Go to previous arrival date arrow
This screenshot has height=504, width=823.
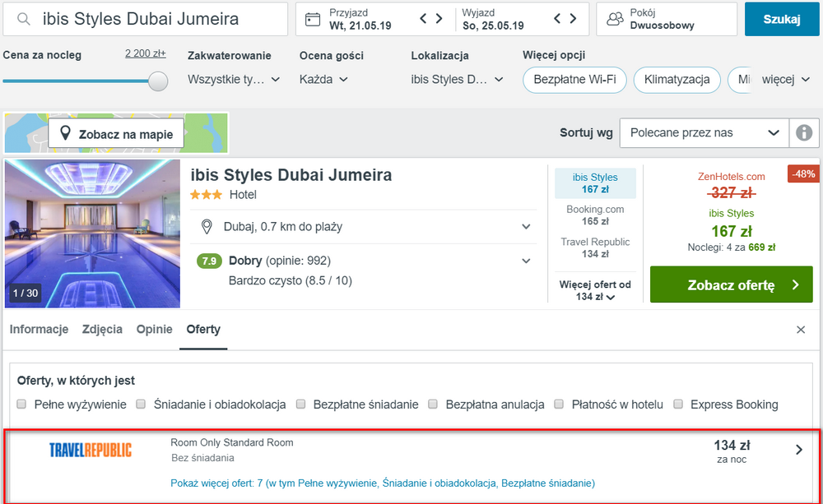click(x=423, y=19)
